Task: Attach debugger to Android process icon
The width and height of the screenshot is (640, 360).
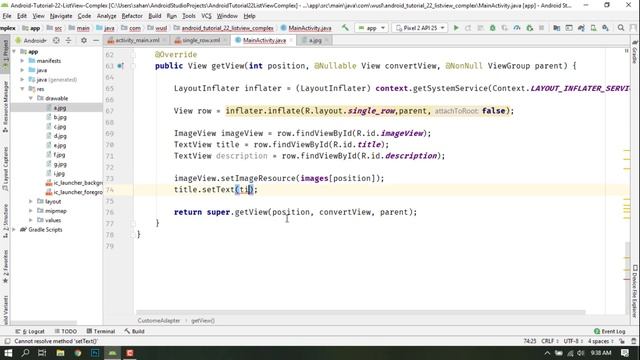Action: 530,28
